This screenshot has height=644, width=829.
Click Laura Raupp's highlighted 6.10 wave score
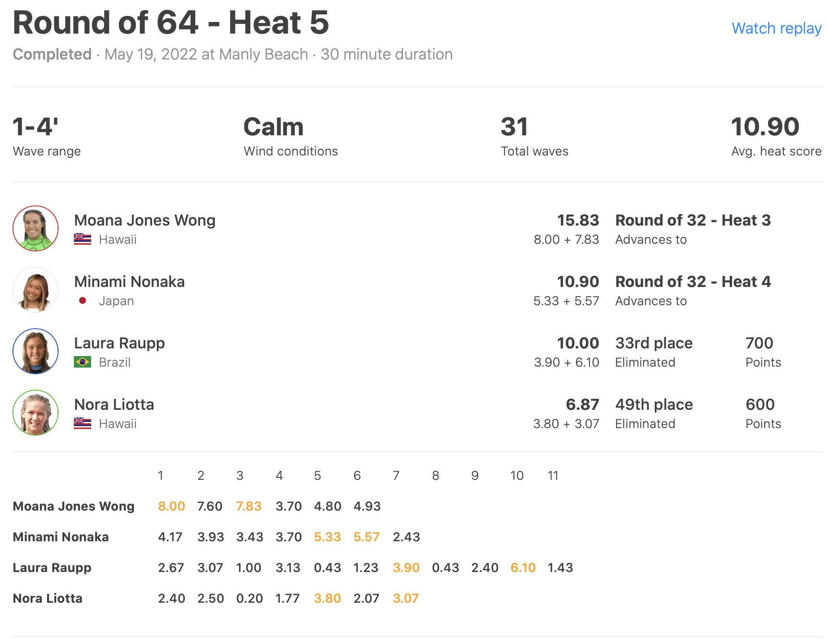pos(523,568)
